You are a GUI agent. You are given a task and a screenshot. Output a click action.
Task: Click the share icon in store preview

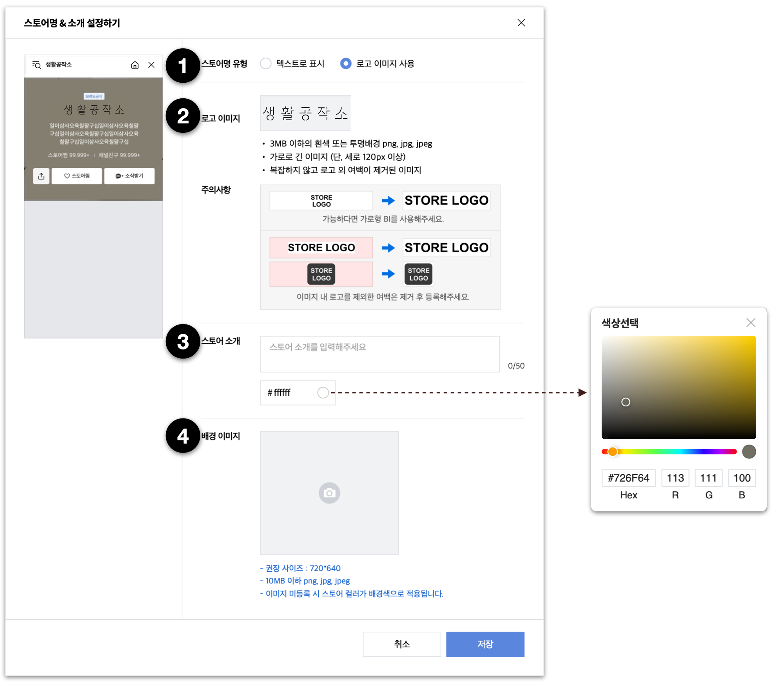tap(41, 176)
